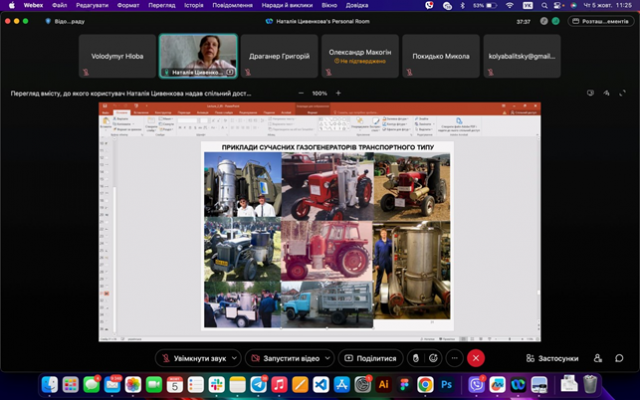Open the layout button at top right
This screenshot has width=640, height=400.
click(600, 21)
